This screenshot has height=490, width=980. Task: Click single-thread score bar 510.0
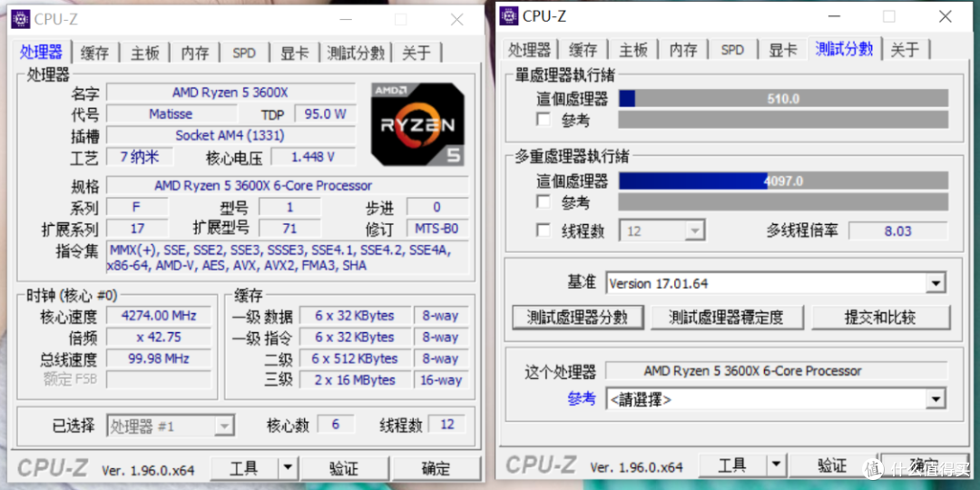point(783,98)
